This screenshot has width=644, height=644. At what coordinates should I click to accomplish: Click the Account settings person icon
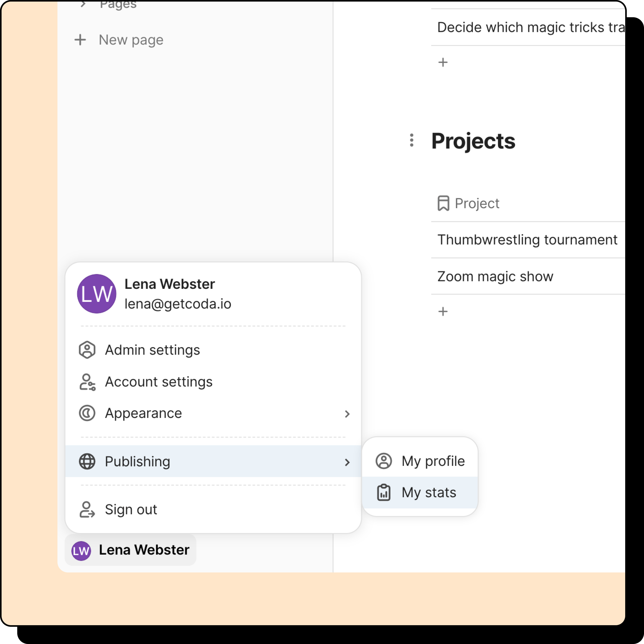(x=87, y=382)
